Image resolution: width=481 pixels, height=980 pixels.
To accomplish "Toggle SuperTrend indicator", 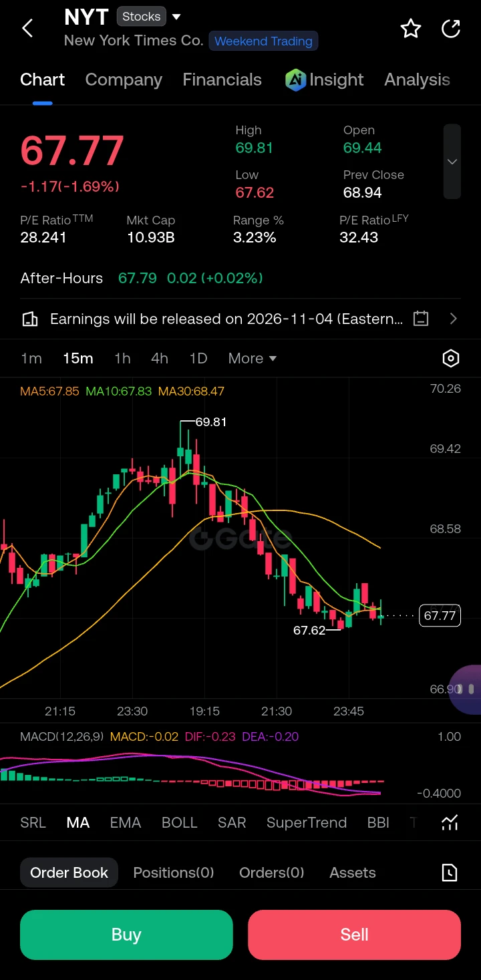I will coord(307,822).
